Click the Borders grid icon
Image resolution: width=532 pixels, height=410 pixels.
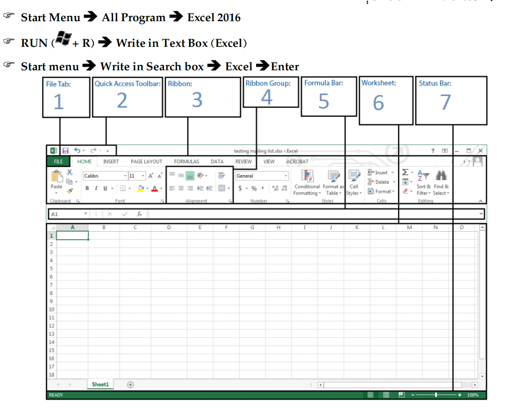(x=123, y=188)
